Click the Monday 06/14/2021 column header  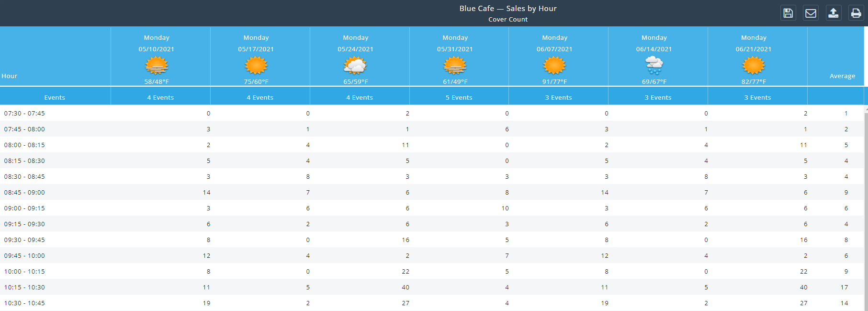654,43
